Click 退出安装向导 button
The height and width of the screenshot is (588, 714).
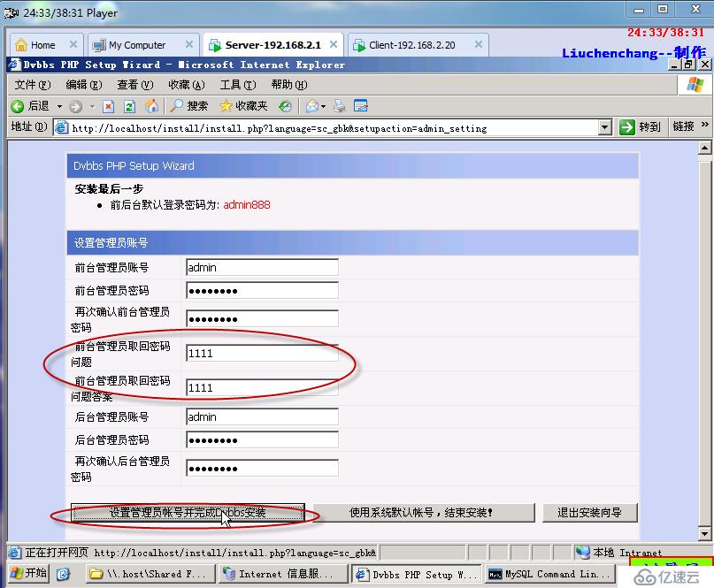pyautogui.click(x=589, y=513)
